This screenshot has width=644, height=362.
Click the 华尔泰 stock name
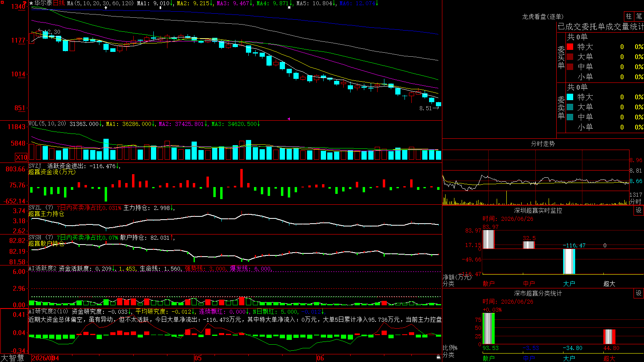coord(43,3)
